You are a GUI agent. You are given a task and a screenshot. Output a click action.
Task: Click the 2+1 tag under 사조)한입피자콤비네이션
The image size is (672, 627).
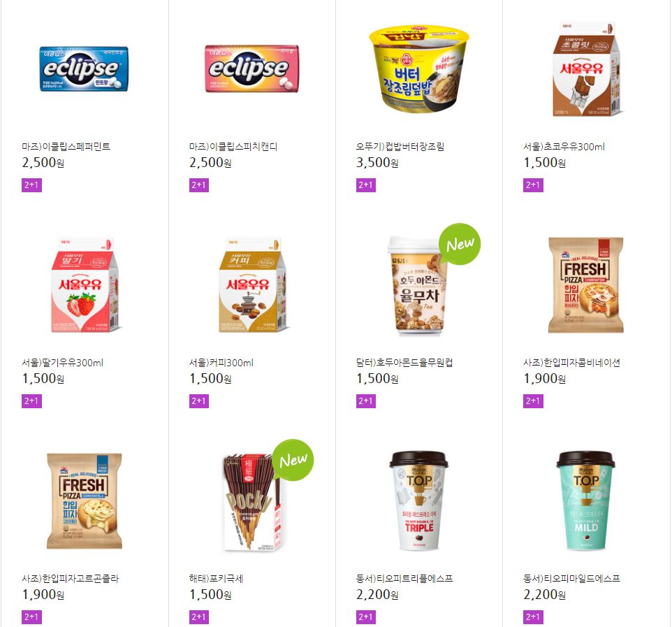pos(533,401)
